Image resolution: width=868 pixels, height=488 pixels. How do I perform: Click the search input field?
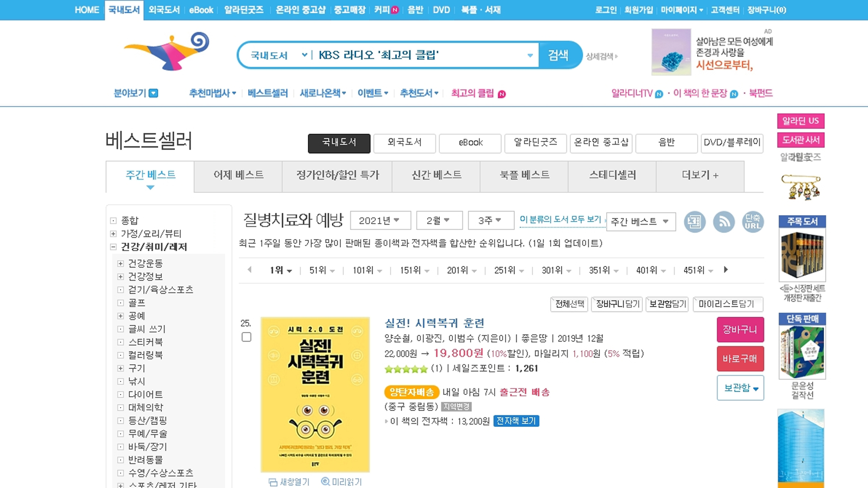[420, 55]
